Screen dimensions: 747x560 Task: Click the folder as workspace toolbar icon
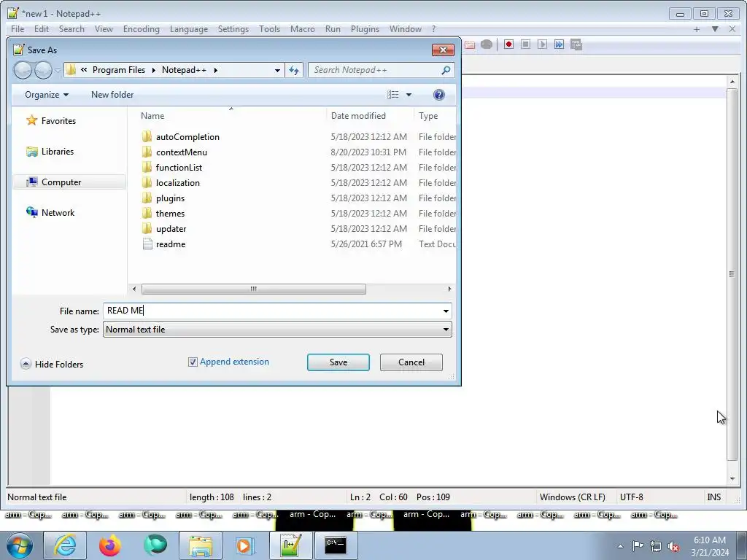470,44
